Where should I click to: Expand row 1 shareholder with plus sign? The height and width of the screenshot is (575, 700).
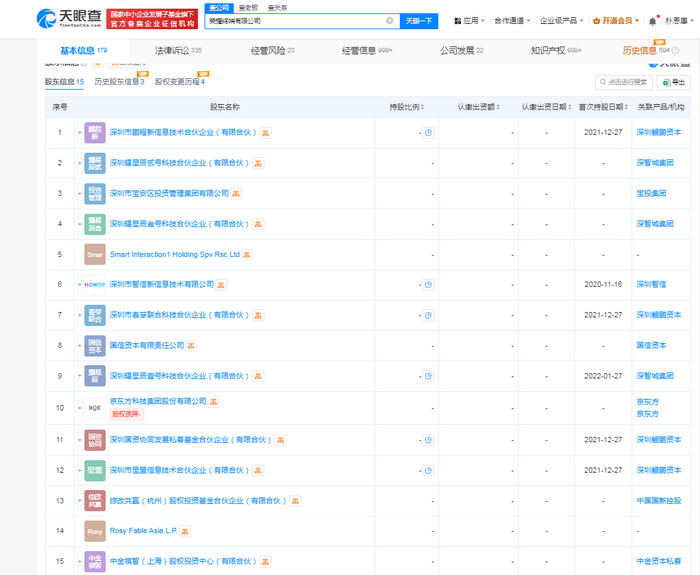point(79,132)
